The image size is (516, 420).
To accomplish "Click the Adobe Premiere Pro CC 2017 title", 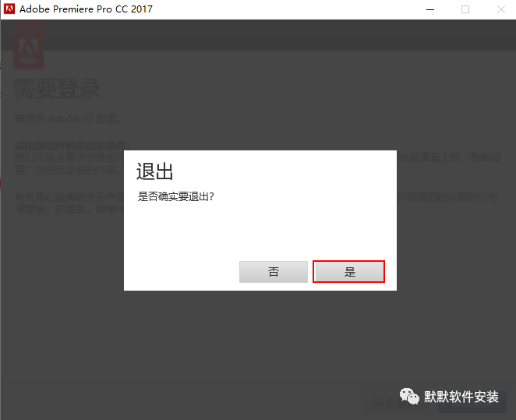I will click(x=87, y=9).
